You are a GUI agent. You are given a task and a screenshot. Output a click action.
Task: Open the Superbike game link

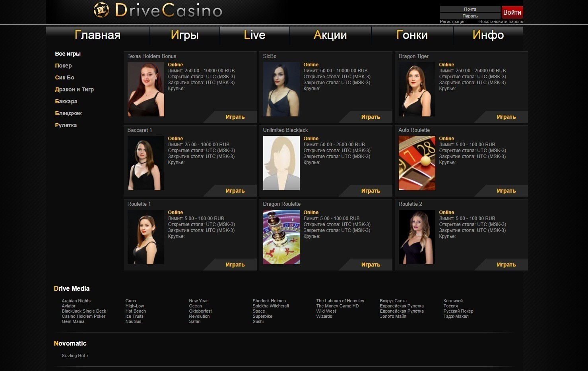pyautogui.click(x=262, y=316)
